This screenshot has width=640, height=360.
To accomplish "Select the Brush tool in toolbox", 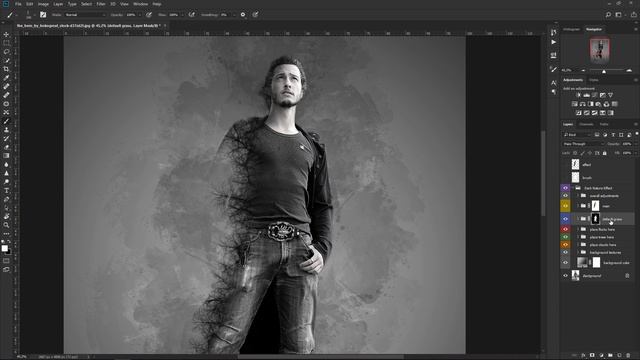I will (6, 121).
